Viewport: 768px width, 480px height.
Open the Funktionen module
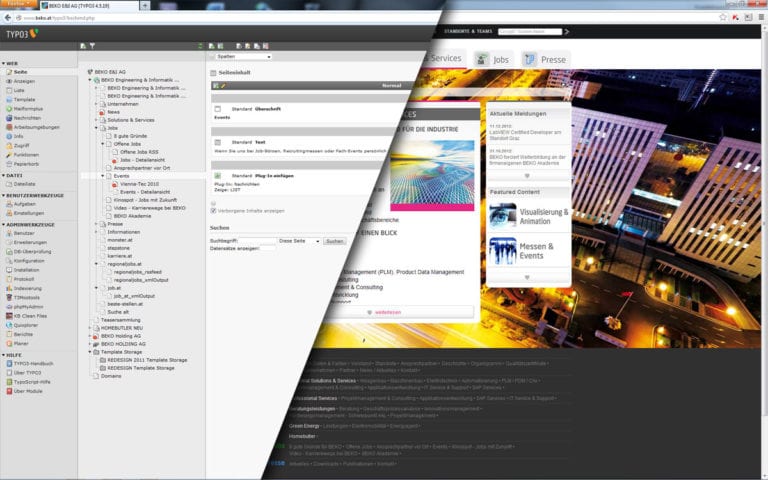pos(25,155)
